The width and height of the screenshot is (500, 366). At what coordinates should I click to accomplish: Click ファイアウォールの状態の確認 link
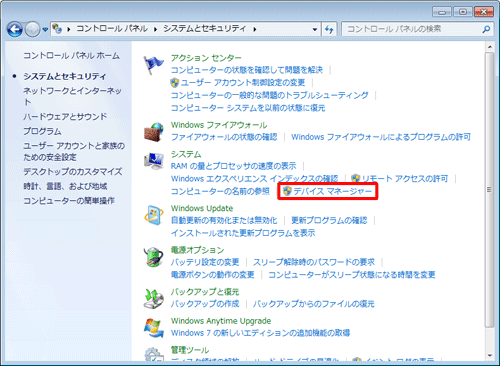click(x=224, y=137)
